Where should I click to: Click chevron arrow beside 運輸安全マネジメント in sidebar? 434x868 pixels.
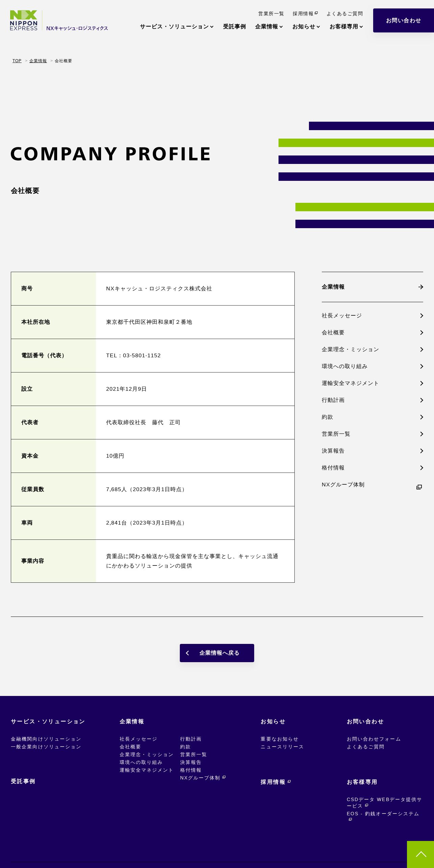click(421, 383)
